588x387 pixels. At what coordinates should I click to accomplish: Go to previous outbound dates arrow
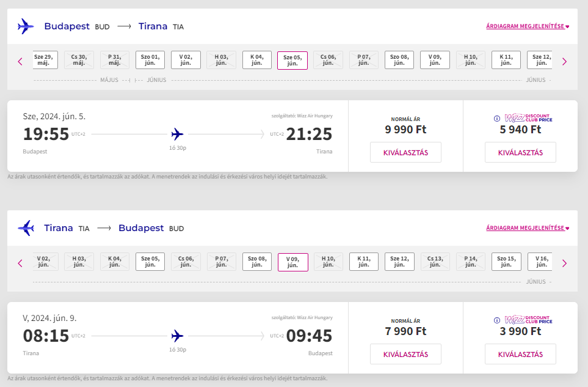[x=20, y=61]
